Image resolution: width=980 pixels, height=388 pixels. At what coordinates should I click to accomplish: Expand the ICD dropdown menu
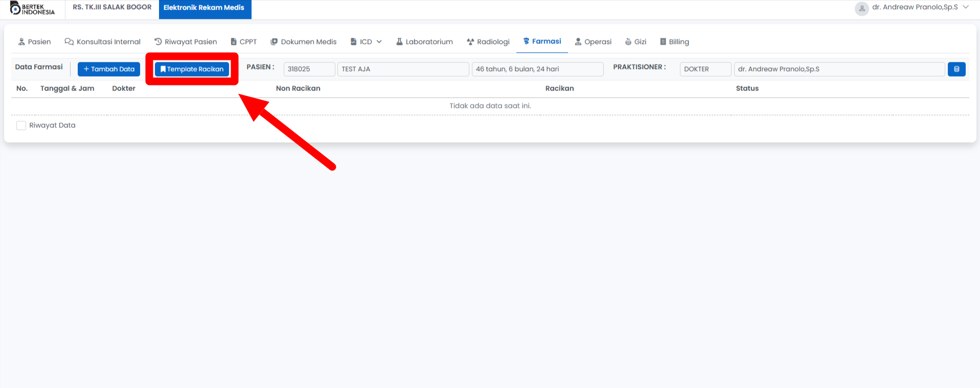coord(366,42)
